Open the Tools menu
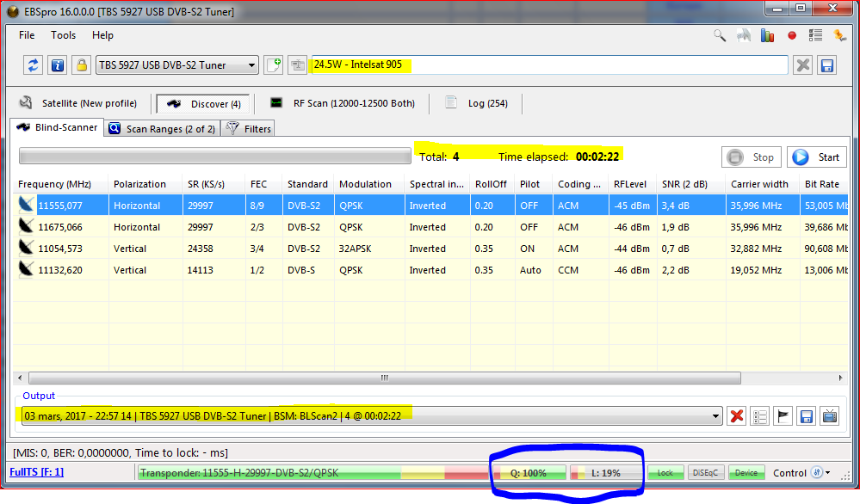The width and height of the screenshot is (860, 504). point(63,35)
